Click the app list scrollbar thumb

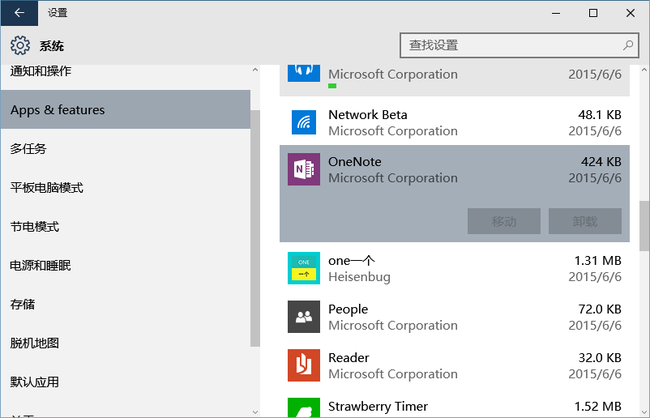(644, 226)
